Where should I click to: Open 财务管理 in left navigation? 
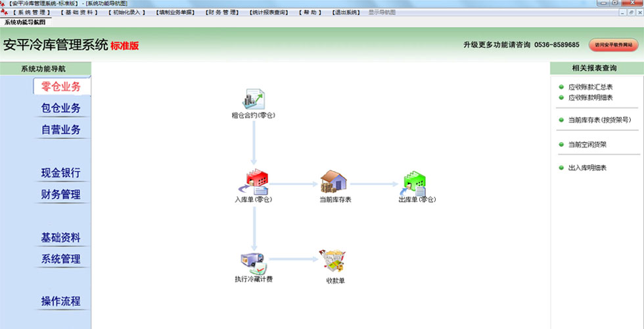(61, 195)
